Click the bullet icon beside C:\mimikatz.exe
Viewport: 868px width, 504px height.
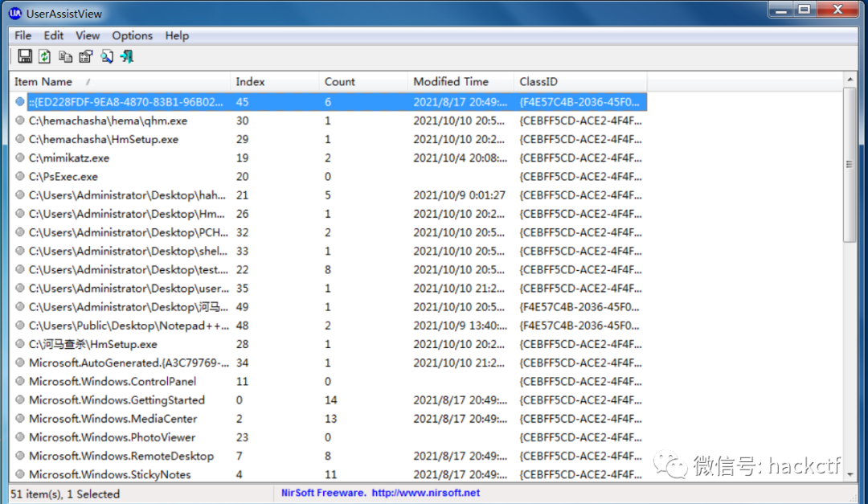[x=20, y=158]
